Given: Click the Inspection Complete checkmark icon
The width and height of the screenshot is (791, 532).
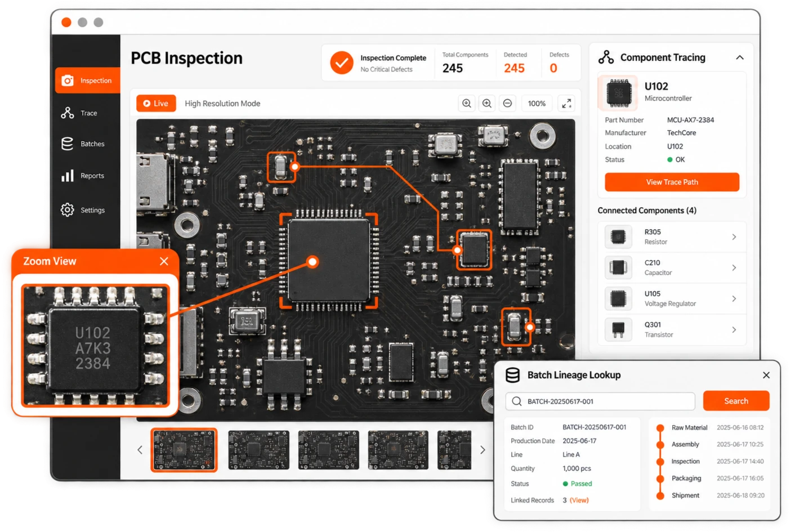Looking at the screenshot, I should pyautogui.click(x=341, y=62).
